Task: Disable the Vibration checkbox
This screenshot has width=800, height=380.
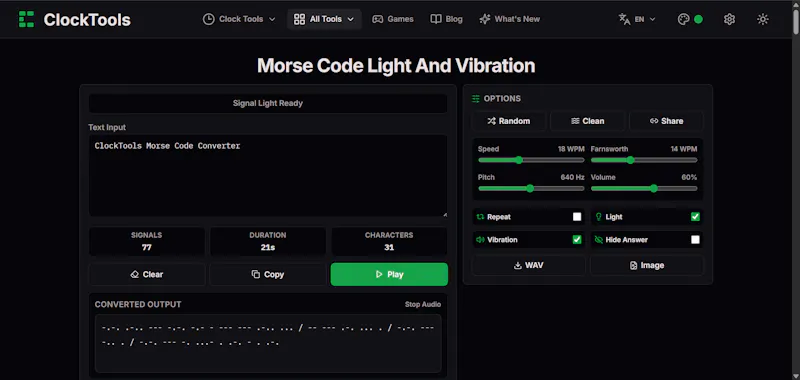Action: 577,240
